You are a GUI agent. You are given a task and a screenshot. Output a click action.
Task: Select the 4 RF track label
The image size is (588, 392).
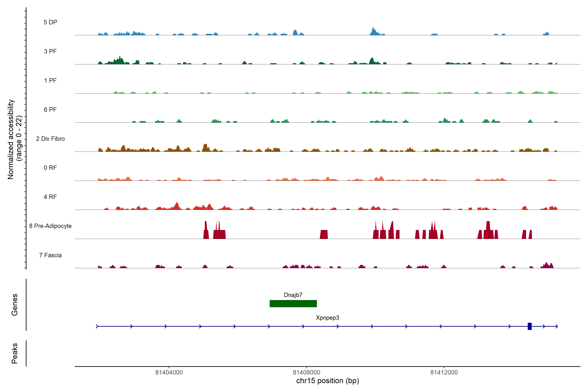coord(50,197)
